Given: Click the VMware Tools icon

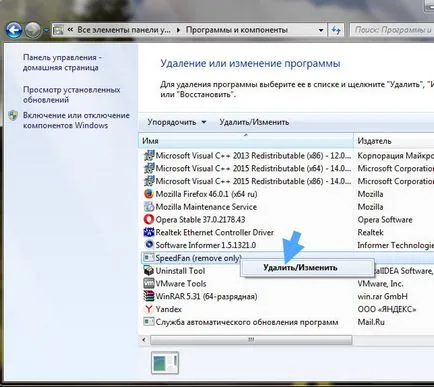Looking at the screenshot, I should point(149,283).
